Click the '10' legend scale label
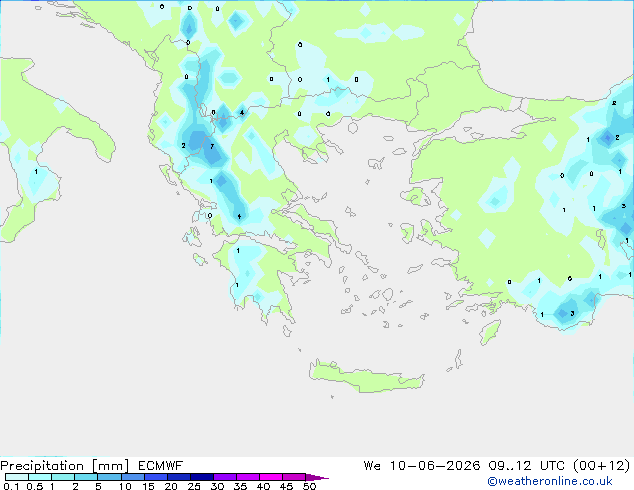 pyautogui.click(x=125, y=486)
